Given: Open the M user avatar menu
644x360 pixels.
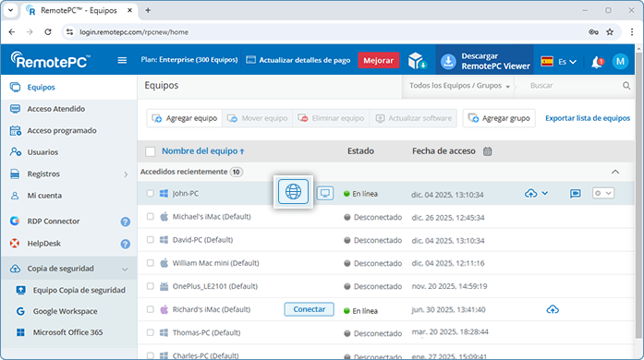Looking at the screenshot, I should point(620,62).
